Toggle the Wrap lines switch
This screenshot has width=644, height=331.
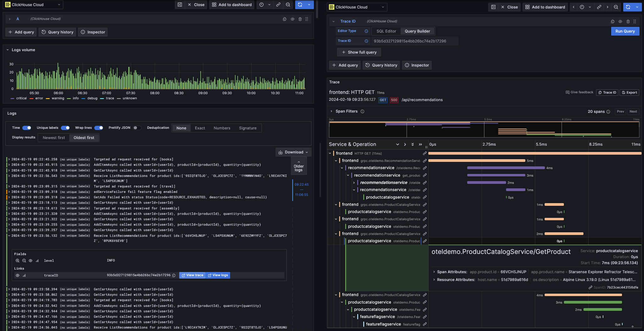coord(99,128)
